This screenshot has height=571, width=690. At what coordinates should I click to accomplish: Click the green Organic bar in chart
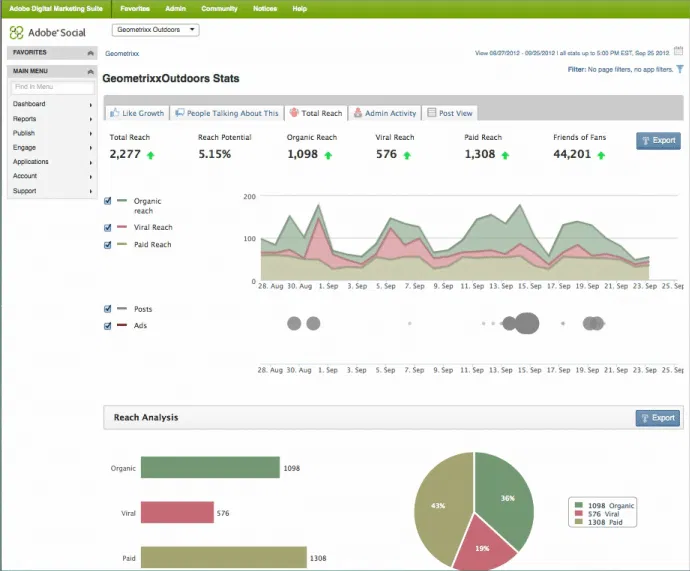209,468
